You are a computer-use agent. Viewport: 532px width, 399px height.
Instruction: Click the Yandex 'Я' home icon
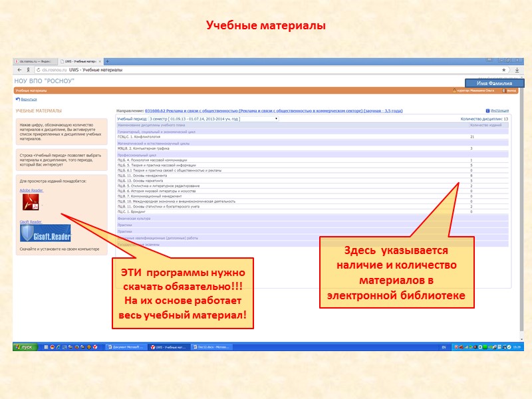click(28, 70)
